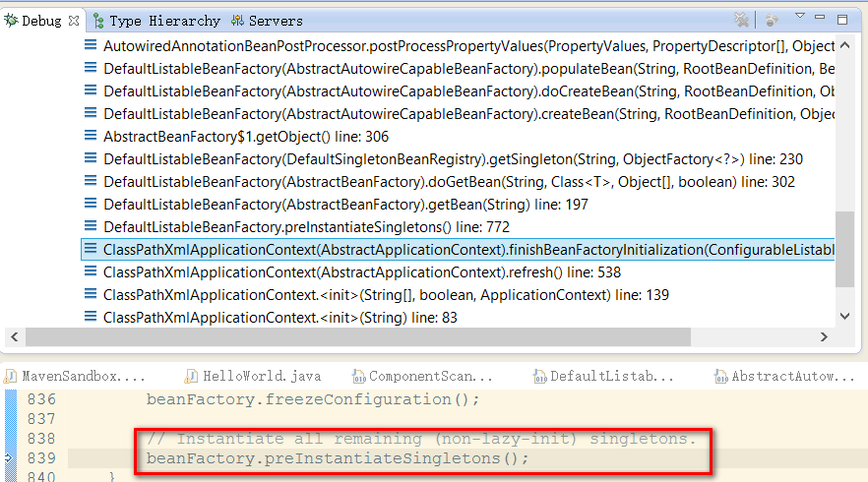Switch to the Debug tab
The image size is (868, 482).
click(x=41, y=21)
